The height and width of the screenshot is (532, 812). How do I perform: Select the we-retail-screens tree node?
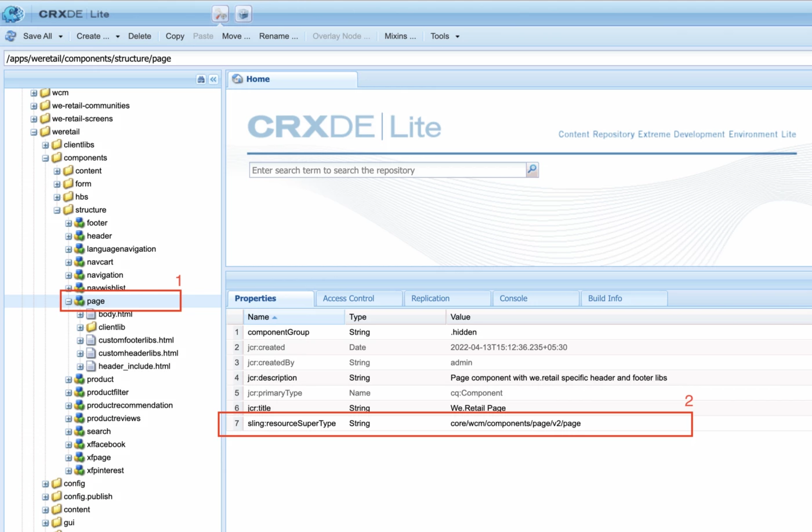(82, 119)
